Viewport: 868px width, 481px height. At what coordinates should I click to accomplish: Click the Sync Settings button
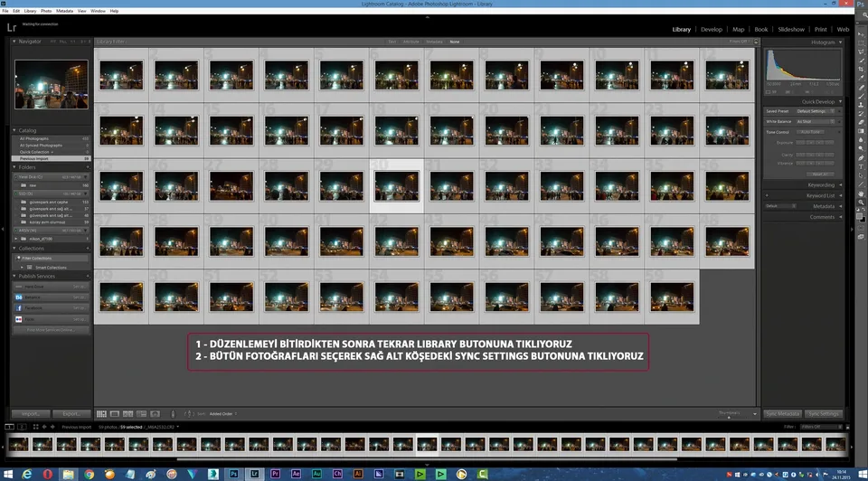coord(823,413)
